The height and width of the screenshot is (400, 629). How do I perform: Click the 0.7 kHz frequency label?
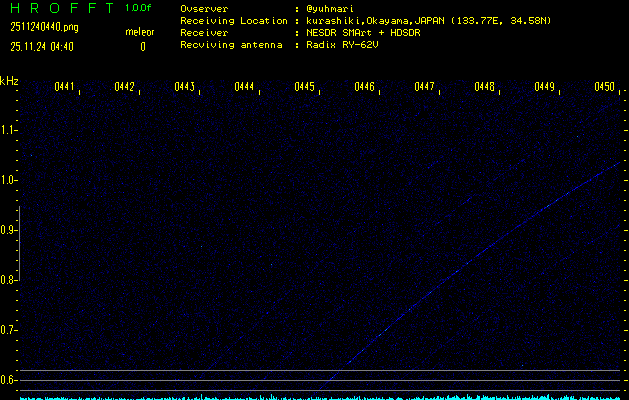(x=9, y=330)
